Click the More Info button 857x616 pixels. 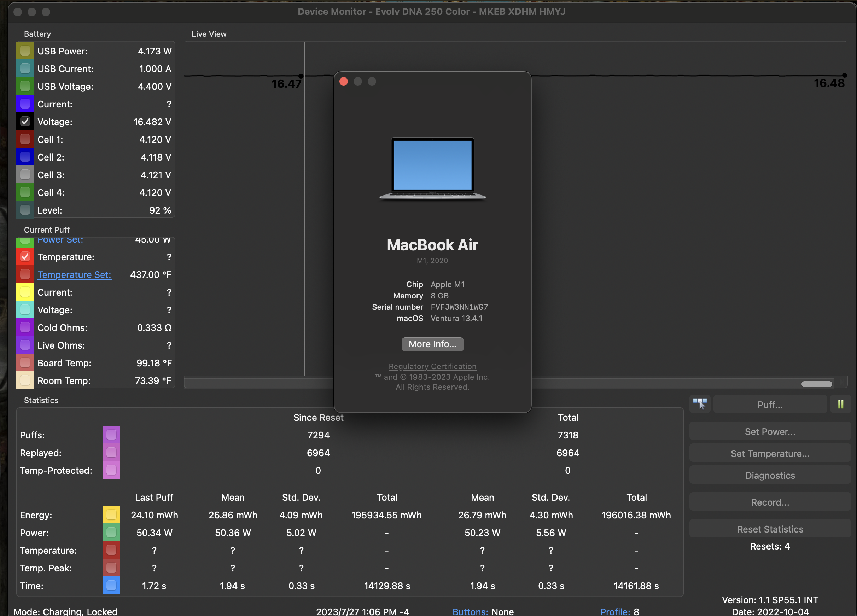click(432, 344)
